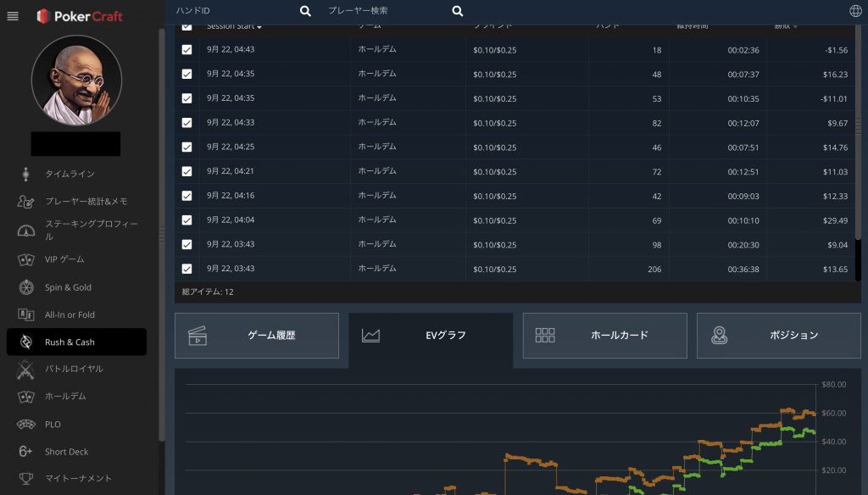
Task: Click the バトルロイヤル crossed-swords icon
Action: (x=25, y=370)
